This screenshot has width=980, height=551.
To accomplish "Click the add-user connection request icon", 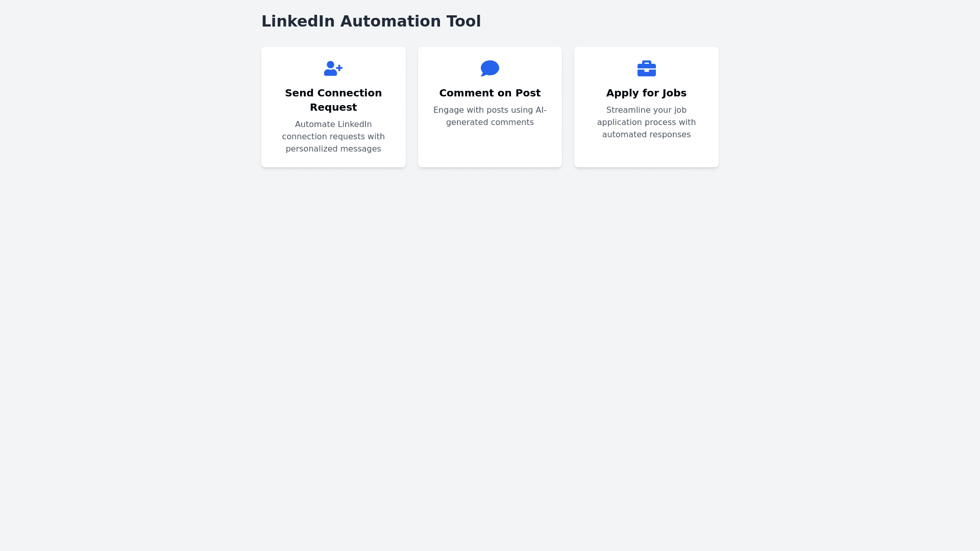I will click(333, 68).
